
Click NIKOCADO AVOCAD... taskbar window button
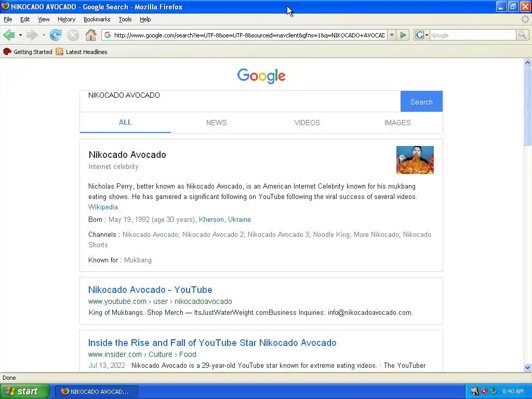point(96,391)
